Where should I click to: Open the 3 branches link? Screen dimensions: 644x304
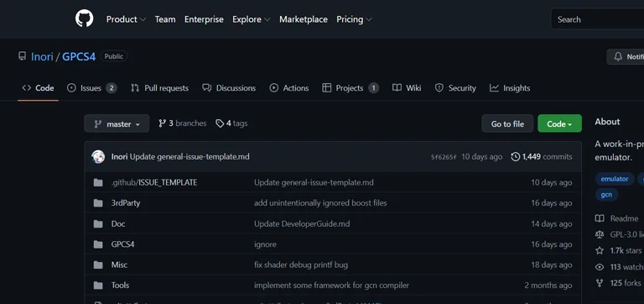pos(183,123)
